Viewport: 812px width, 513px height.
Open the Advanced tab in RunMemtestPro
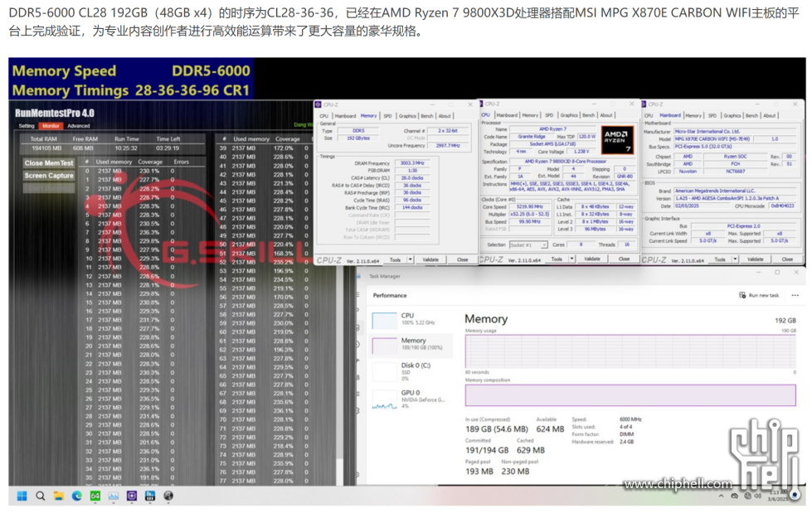tap(78, 126)
